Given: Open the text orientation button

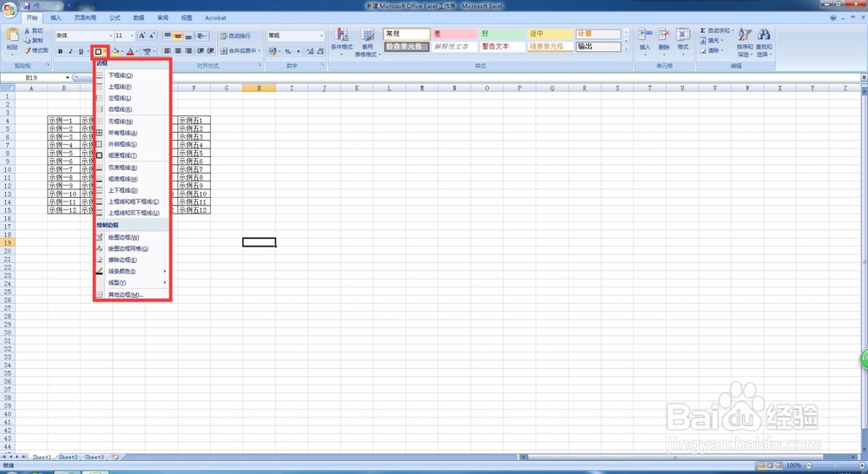Looking at the screenshot, I should tap(201, 36).
